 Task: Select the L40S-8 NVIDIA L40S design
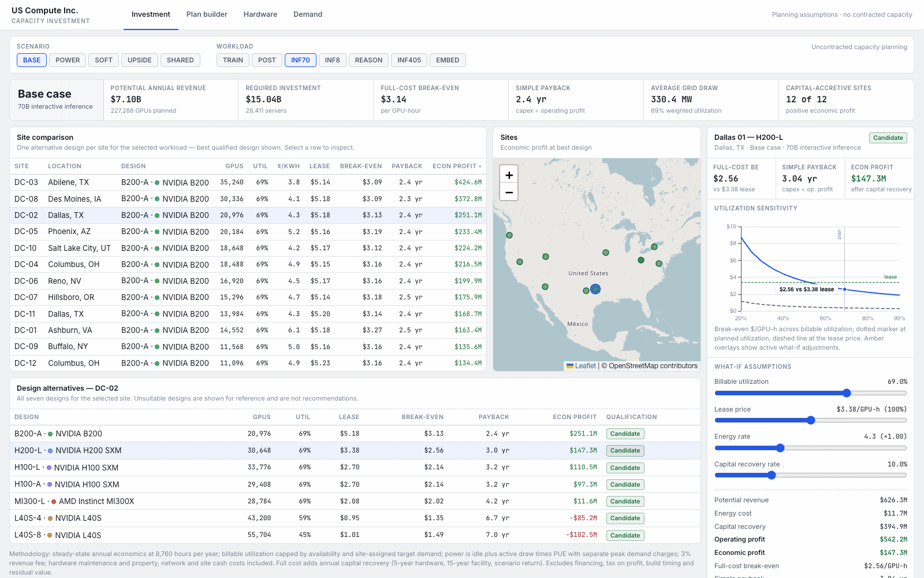(355, 535)
